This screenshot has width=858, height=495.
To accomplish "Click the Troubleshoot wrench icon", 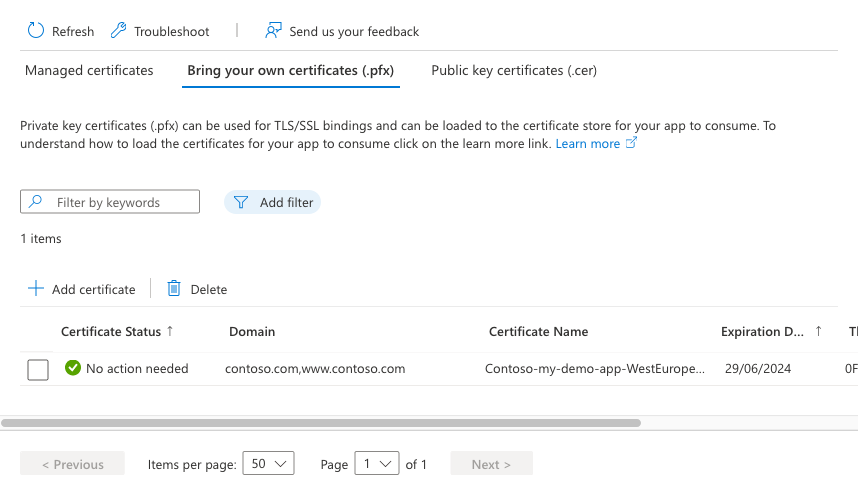I will (118, 31).
